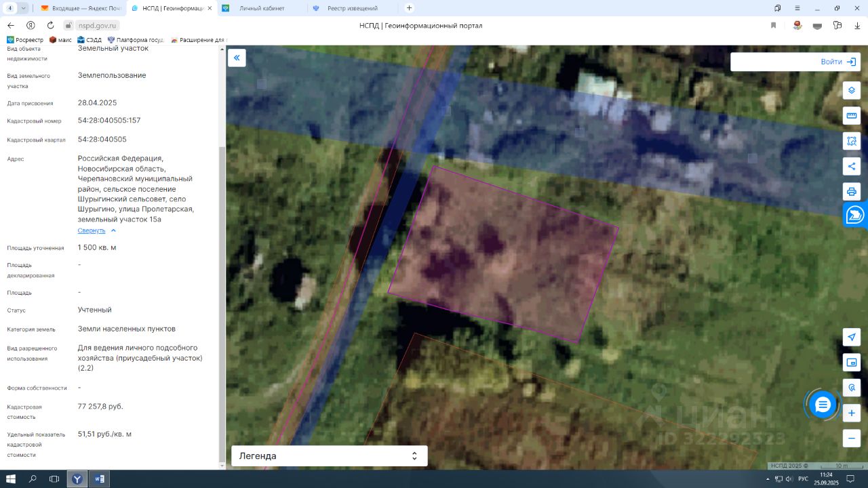Click the Землепользование value
The image size is (868, 488).
pyautogui.click(x=112, y=75)
